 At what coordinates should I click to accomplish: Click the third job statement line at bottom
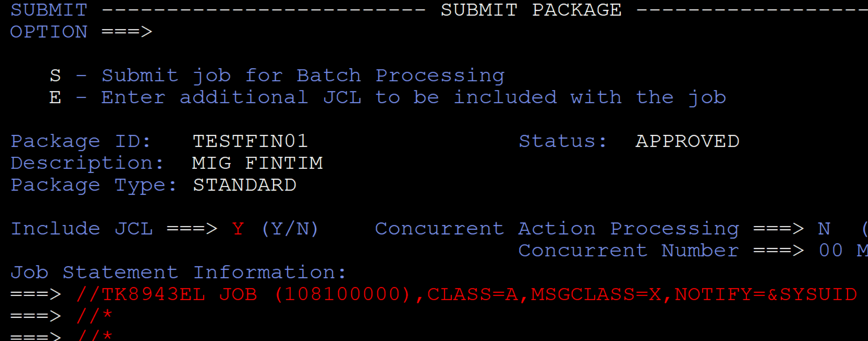[x=95, y=335]
